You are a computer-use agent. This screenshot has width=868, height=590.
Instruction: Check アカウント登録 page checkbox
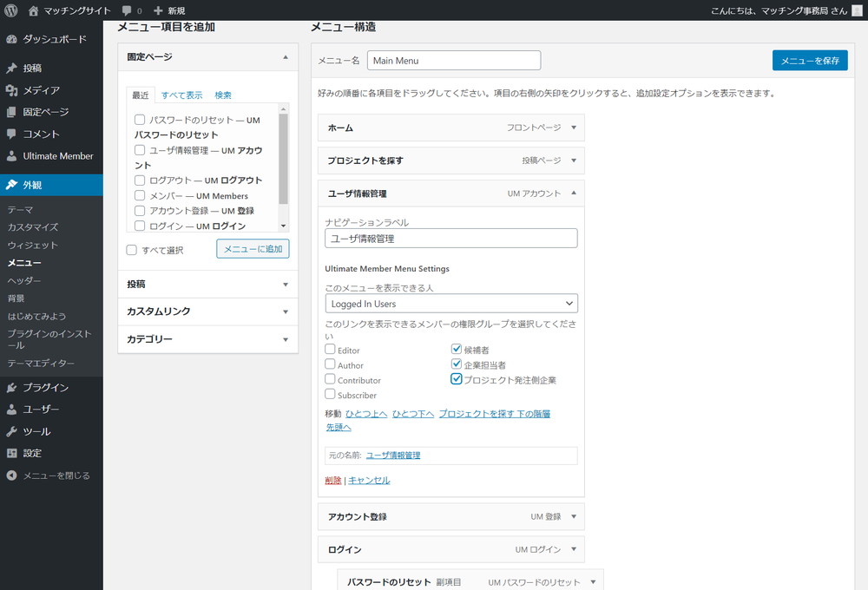click(140, 210)
